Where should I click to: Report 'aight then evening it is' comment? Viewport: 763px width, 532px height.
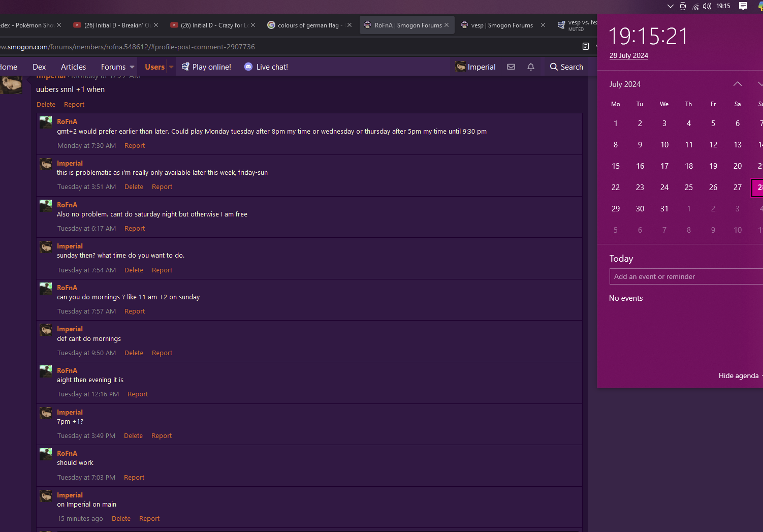(138, 394)
